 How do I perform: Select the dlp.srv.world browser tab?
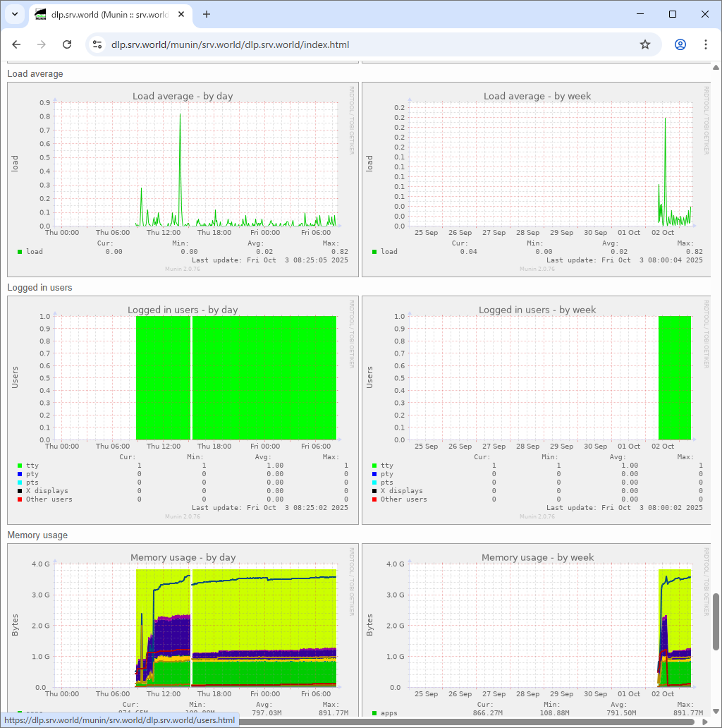point(106,14)
